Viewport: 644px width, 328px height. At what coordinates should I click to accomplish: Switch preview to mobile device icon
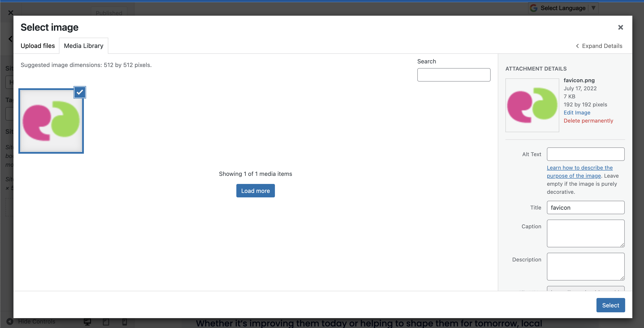point(124,322)
